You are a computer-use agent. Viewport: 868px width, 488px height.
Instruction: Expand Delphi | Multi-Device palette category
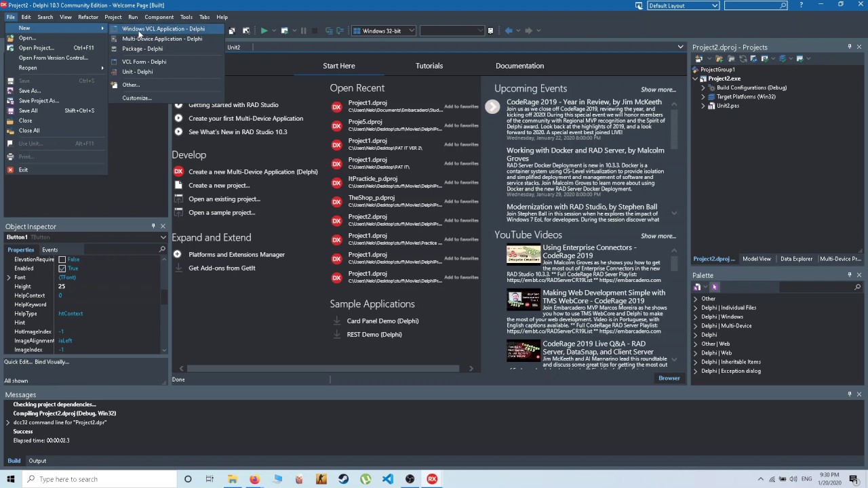coord(696,326)
